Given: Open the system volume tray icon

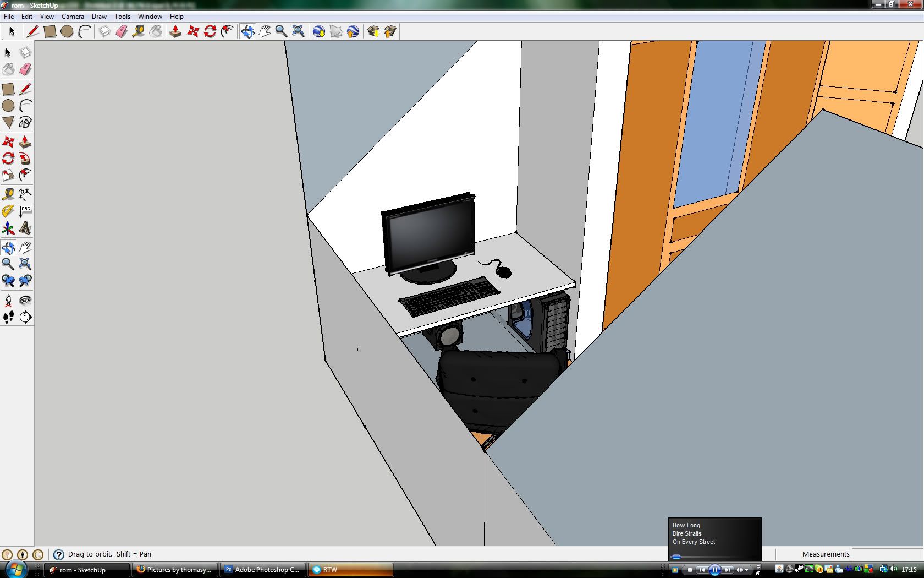Looking at the screenshot, I should coord(893,569).
